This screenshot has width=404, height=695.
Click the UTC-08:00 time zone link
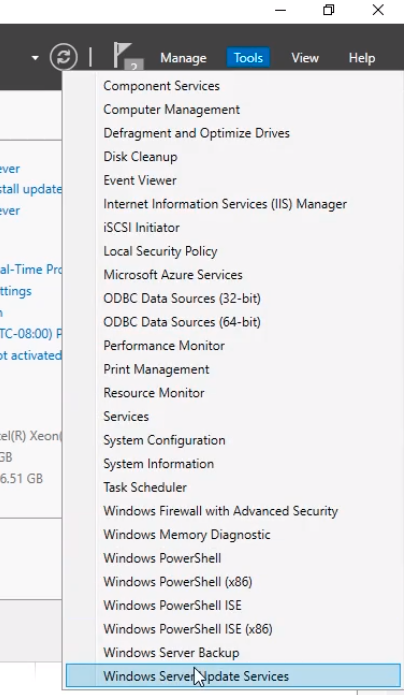coord(31,333)
